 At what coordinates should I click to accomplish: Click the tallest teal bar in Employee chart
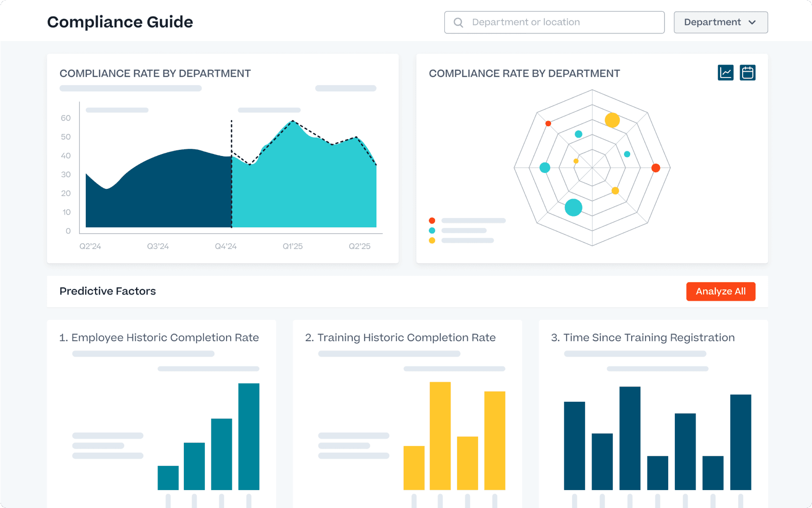pyautogui.click(x=249, y=436)
